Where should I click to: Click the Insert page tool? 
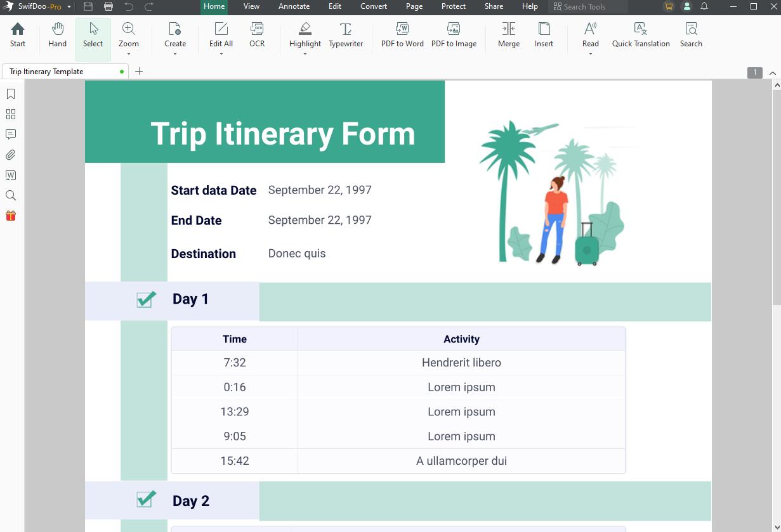click(x=544, y=36)
